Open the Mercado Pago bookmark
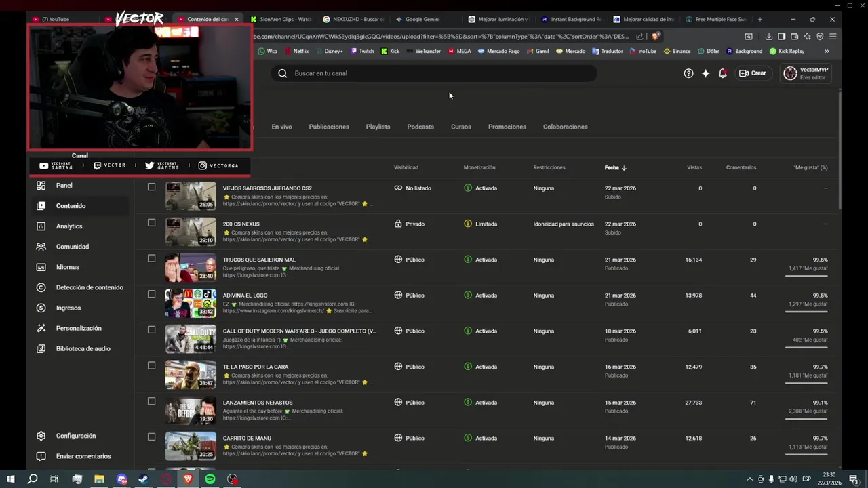This screenshot has height=488, width=868. click(498, 51)
